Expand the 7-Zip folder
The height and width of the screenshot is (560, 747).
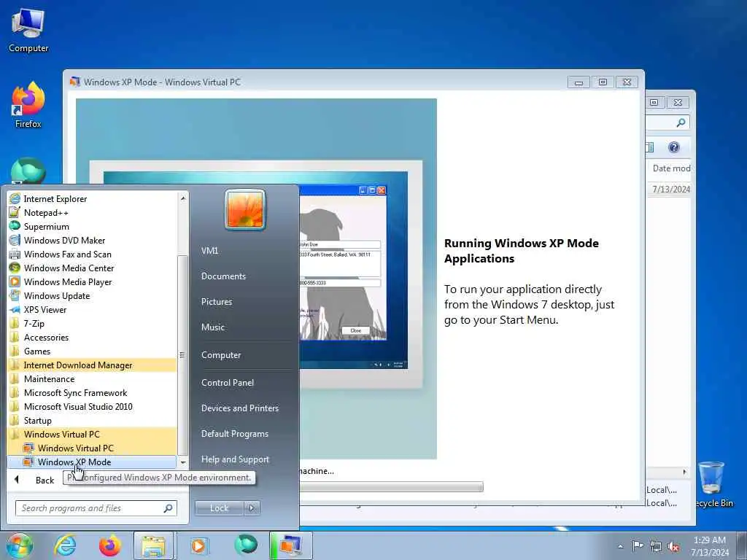34,323
